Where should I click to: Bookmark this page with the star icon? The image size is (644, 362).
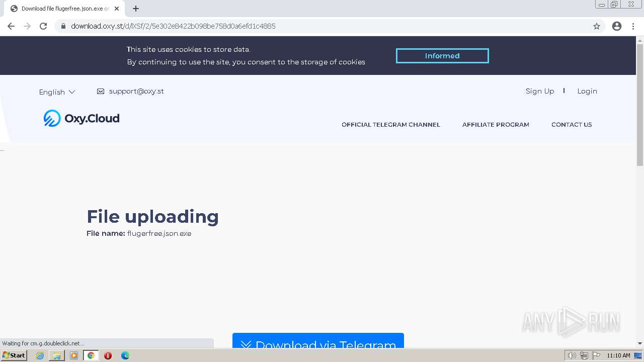click(597, 26)
